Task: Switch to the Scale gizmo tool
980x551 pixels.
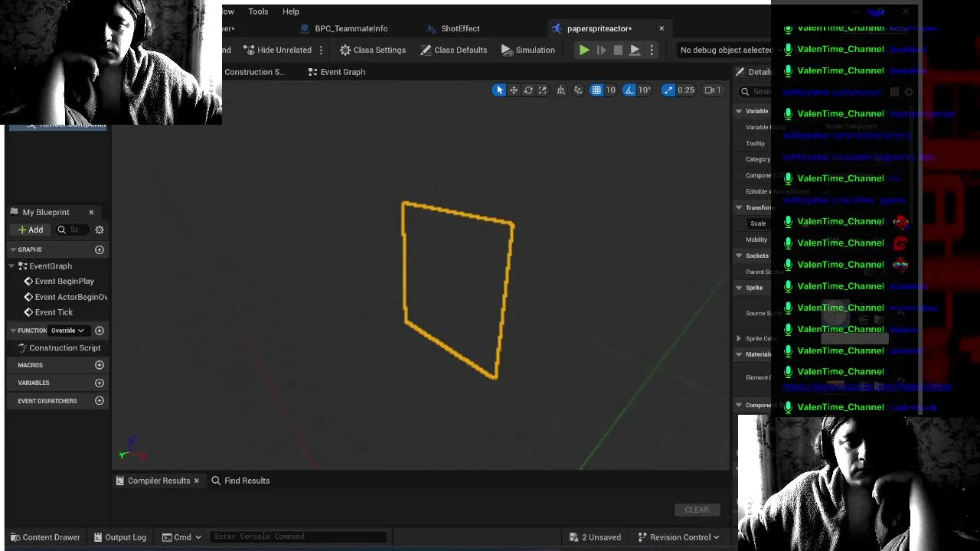Action: coord(543,90)
